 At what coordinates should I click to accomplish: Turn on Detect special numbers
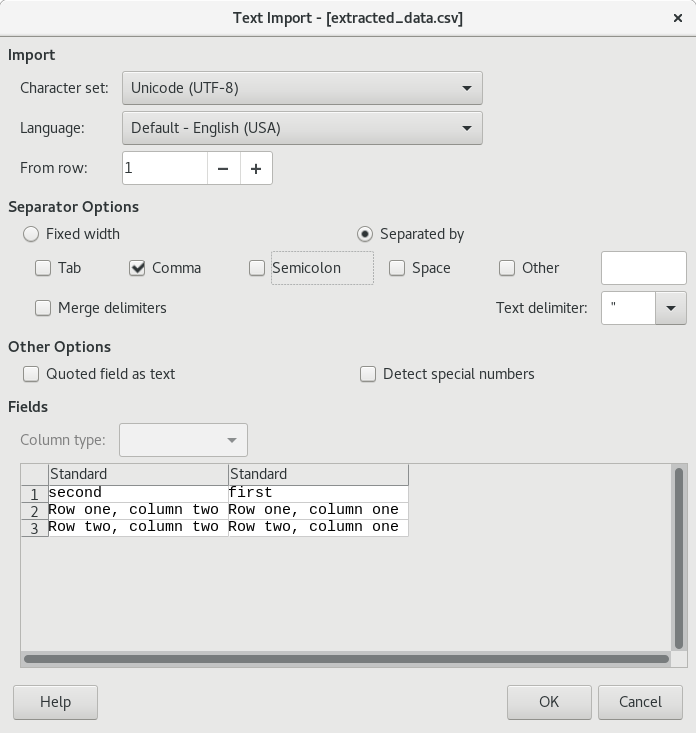[x=368, y=374]
